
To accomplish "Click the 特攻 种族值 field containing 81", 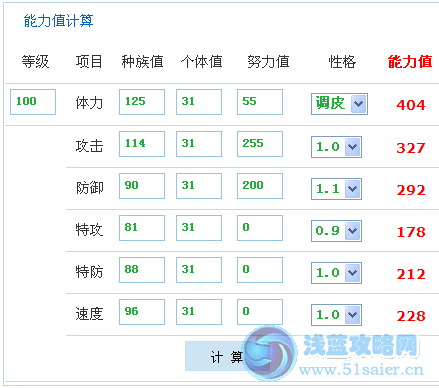I will pos(142,228).
